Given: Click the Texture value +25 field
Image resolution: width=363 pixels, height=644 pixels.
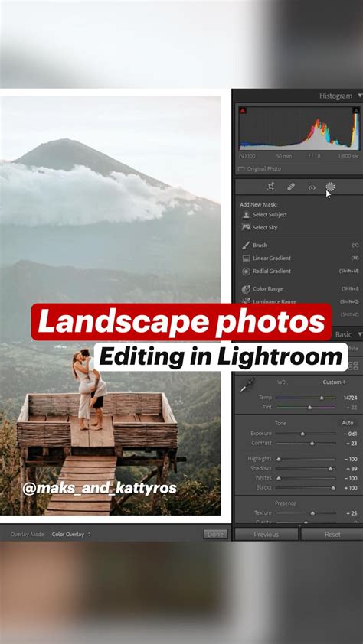Looking at the screenshot, I should click(352, 513).
